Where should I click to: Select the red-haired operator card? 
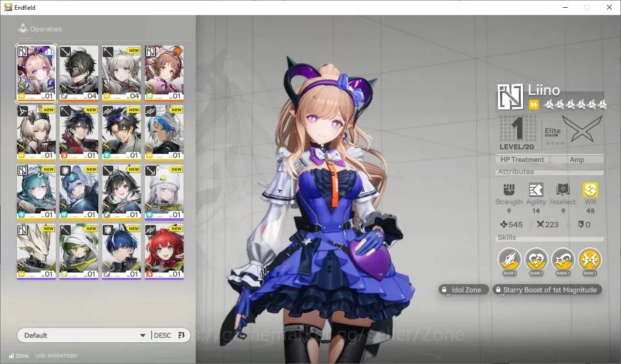[x=164, y=252]
